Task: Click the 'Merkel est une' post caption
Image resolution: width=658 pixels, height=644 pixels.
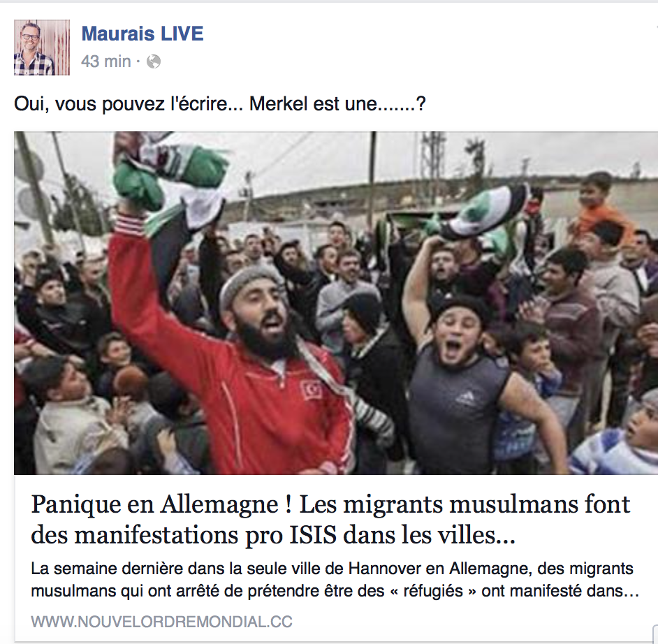Action: point(220,103)
